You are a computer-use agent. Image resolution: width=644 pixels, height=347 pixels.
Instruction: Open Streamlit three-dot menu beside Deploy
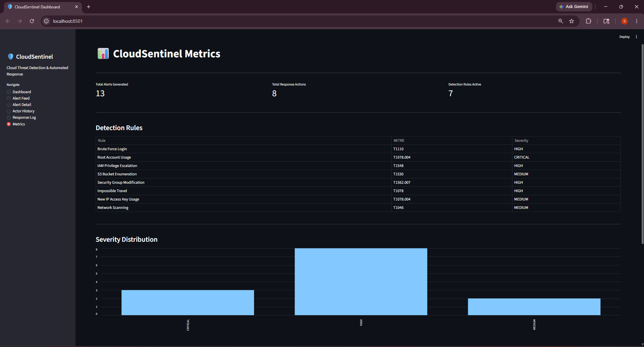[636, 37]
